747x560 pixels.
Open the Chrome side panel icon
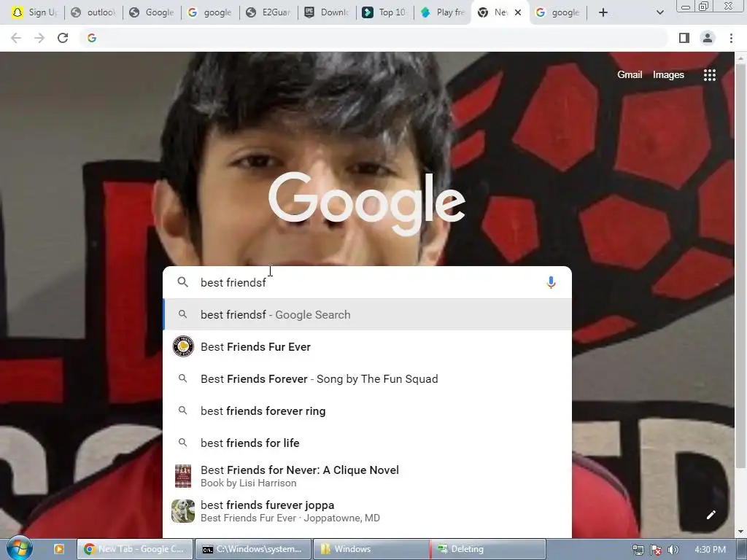tap(684, 38)
